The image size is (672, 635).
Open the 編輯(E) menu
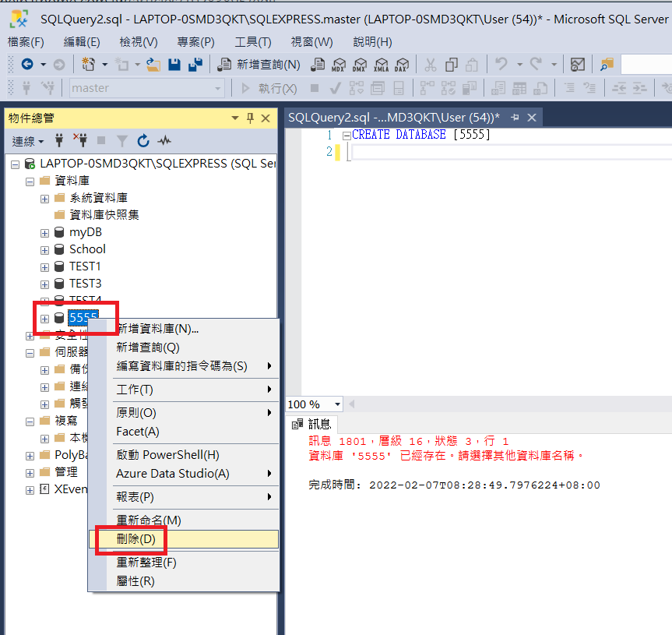[x=82, y=42]
